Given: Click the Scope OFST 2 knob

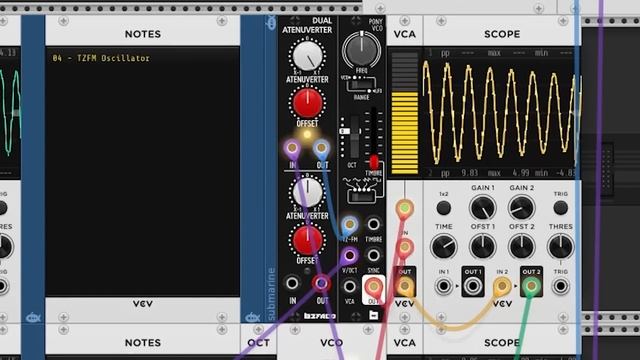Looking at the screenshot, I should [x=522, y=247].
